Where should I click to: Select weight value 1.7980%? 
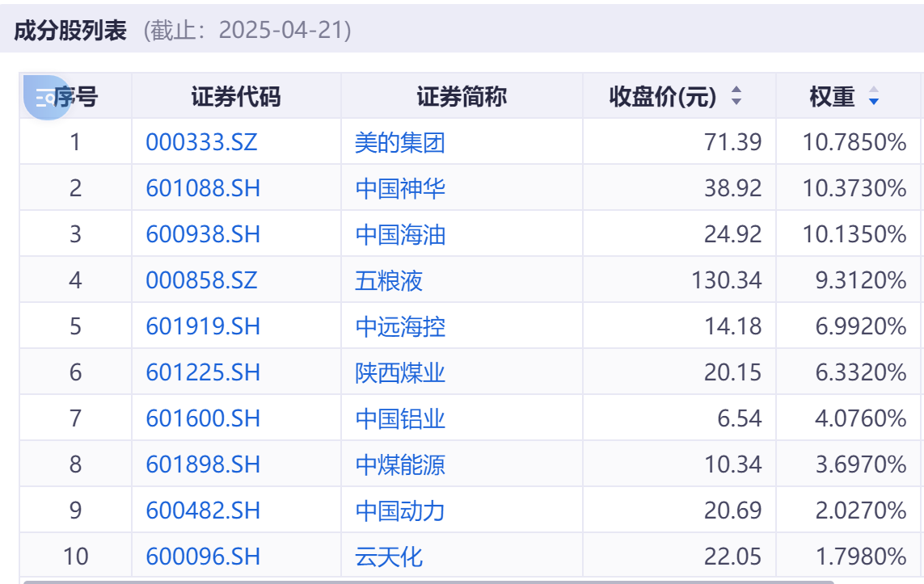click(x=861, y=557)
